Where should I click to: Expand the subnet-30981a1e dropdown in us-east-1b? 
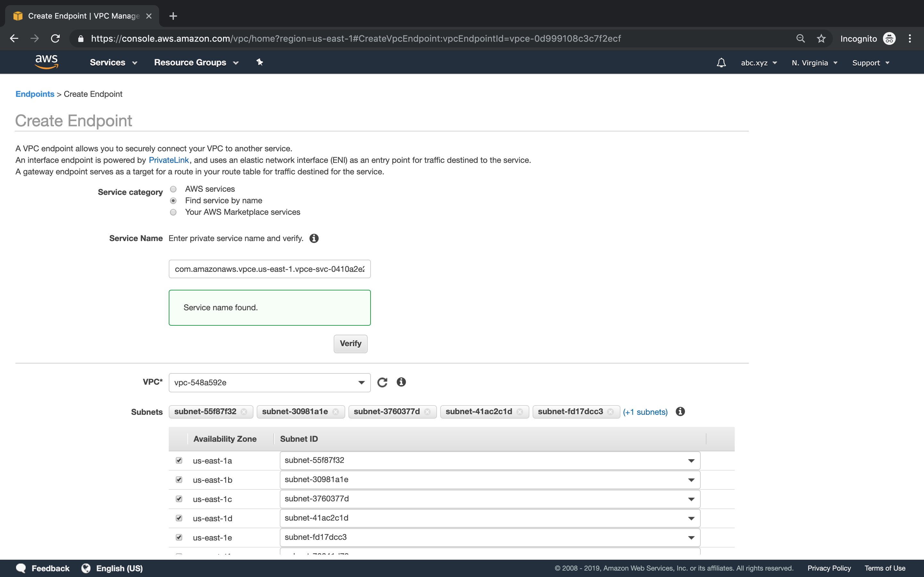point(691,479)
